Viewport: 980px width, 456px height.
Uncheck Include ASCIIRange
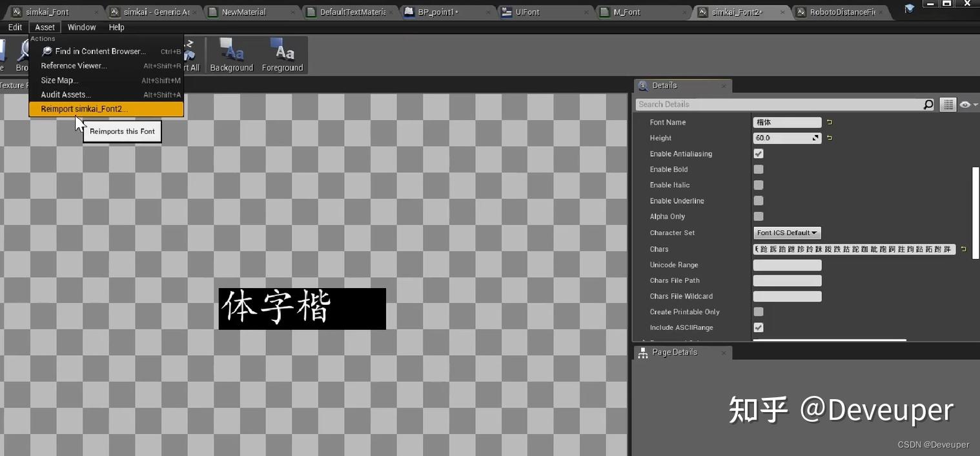[x=758, y=327]
